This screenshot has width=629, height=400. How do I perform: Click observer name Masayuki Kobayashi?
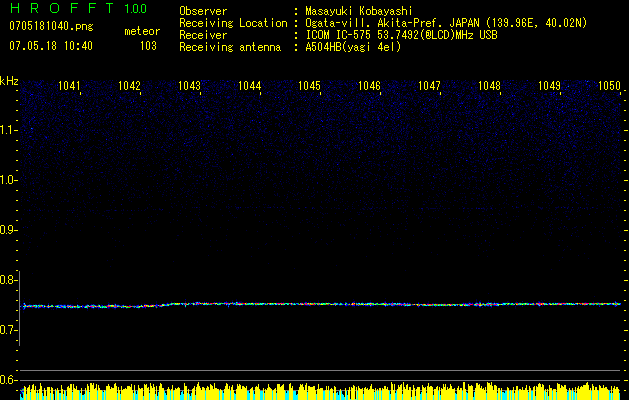[x=359, y=11]
